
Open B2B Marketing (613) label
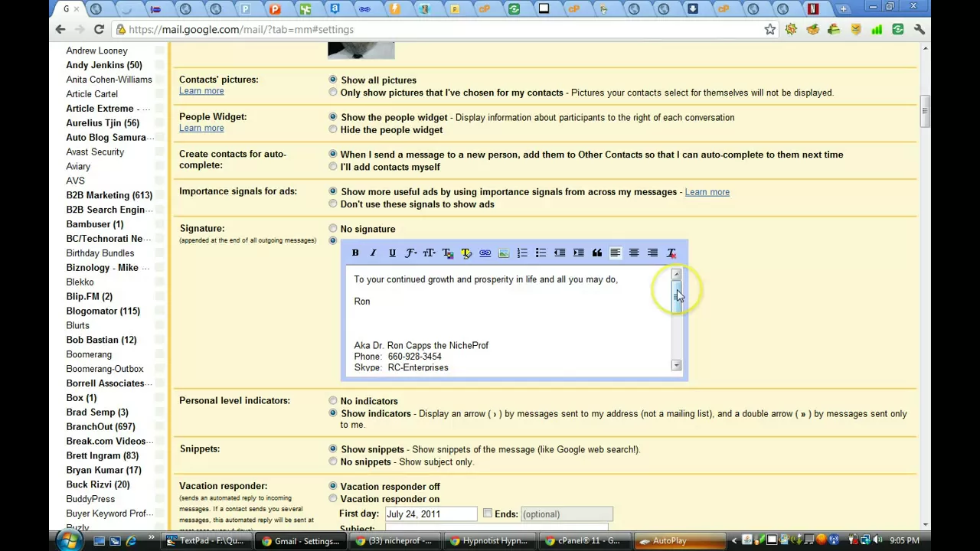point(109,195)
